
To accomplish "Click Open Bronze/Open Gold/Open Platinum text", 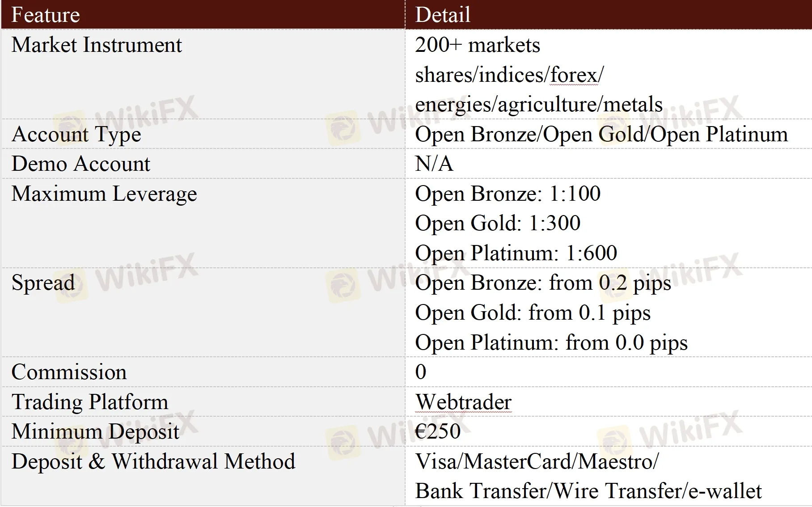I will point(601,134).
